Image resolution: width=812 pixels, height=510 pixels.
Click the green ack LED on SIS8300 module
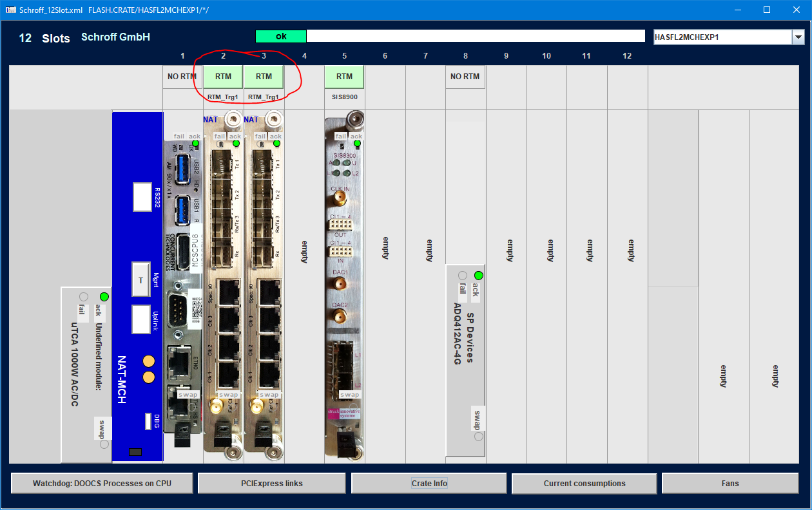click(x=358, y=144)
